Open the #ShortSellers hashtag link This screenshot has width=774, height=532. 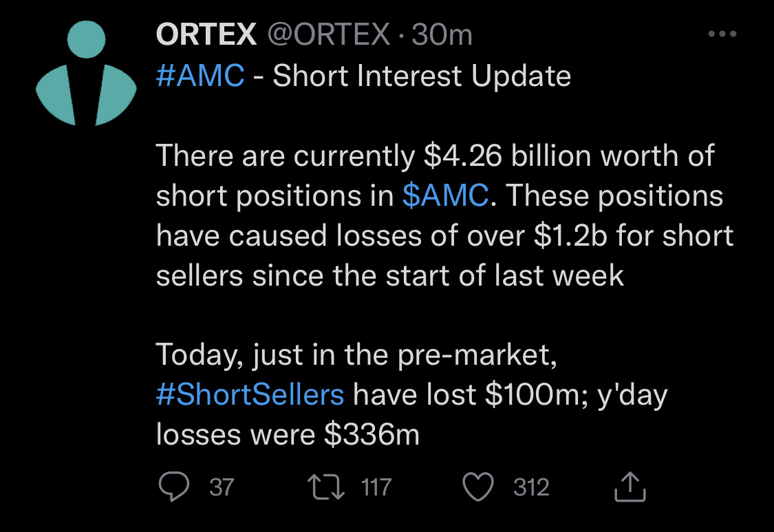coord(250,394)
